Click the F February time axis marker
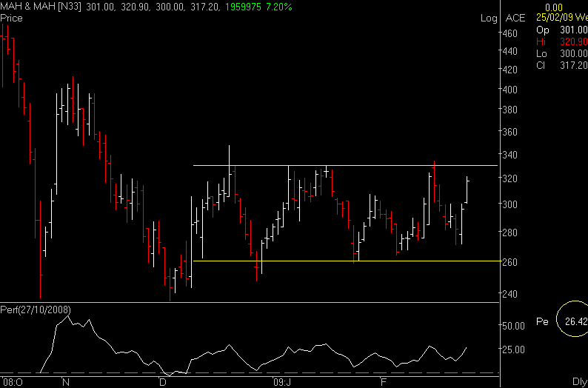 click(x=383, y=382)
